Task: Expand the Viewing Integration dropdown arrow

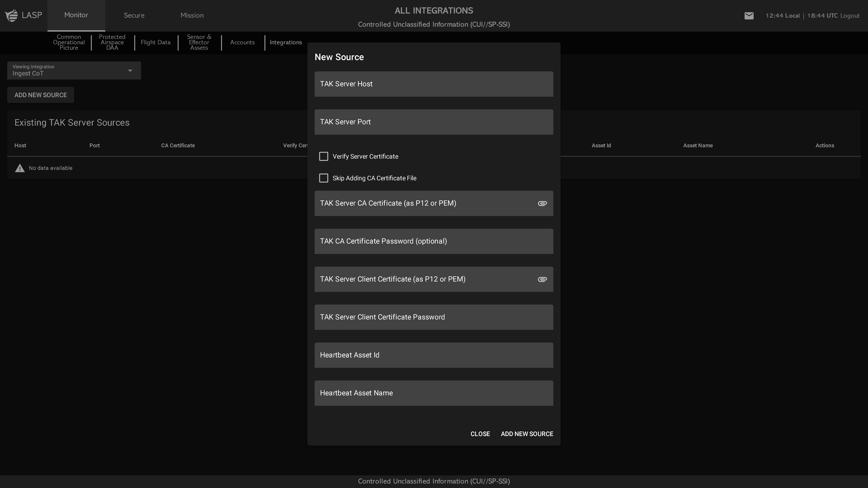Action: [130, 71]
